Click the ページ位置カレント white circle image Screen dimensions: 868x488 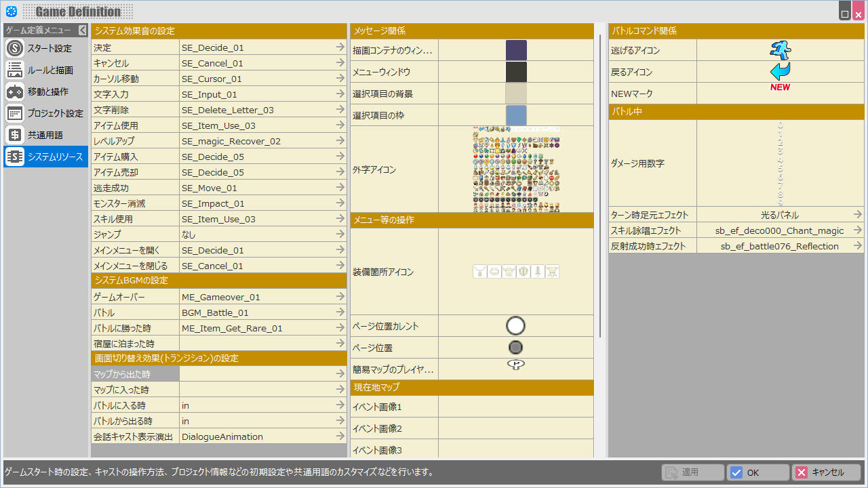pyautogui.click(x=515, y=326)
